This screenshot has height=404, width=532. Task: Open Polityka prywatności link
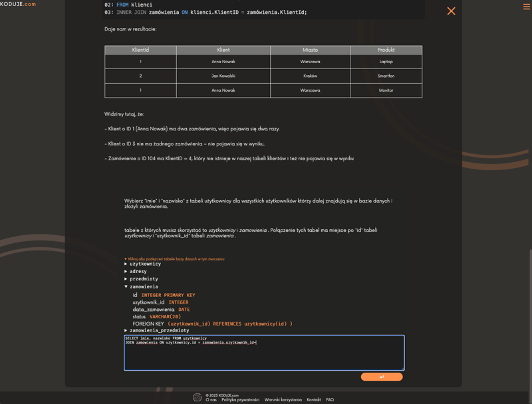[240, 400]
